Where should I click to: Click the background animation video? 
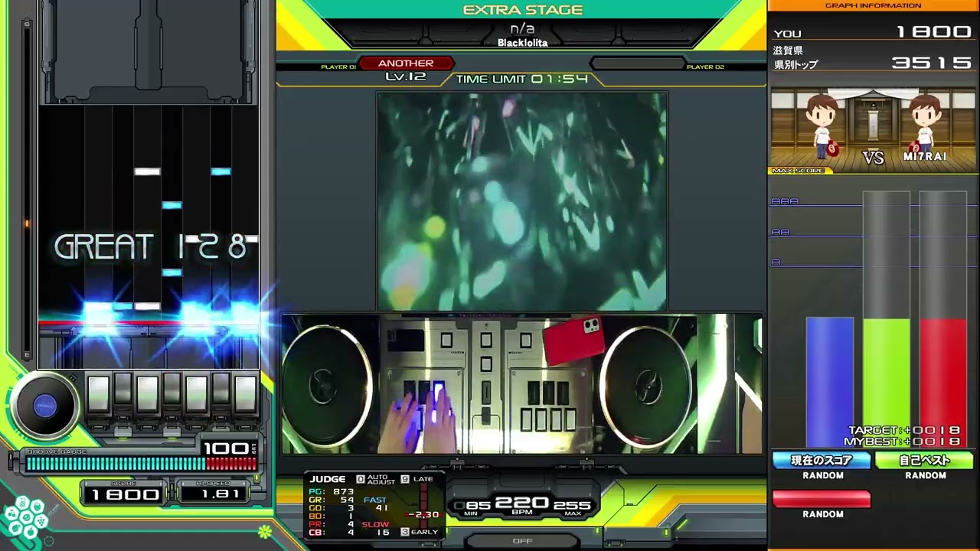click(x=522, y=201)
